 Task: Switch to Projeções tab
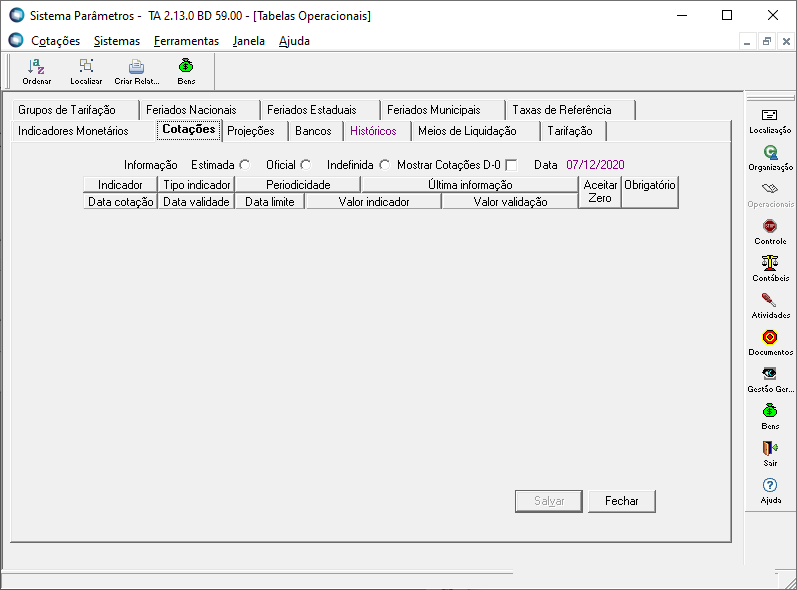click(255, 131)
